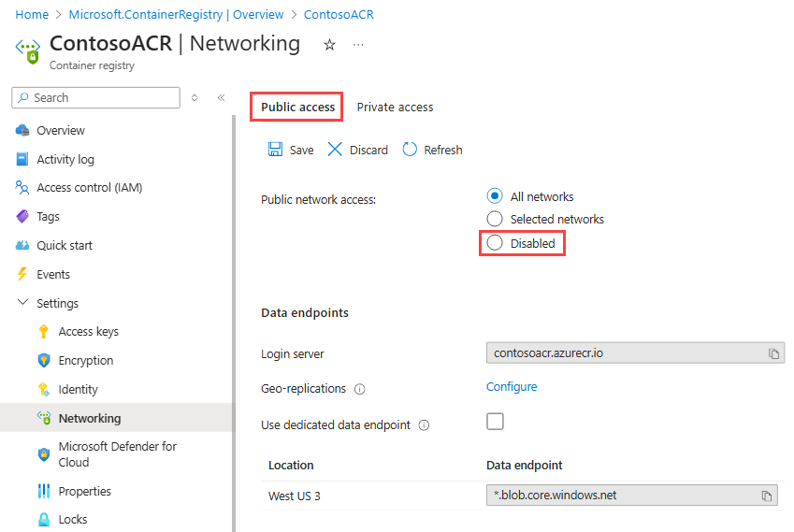
Task: Click the Configure geo-replications link
Action: 512,387
